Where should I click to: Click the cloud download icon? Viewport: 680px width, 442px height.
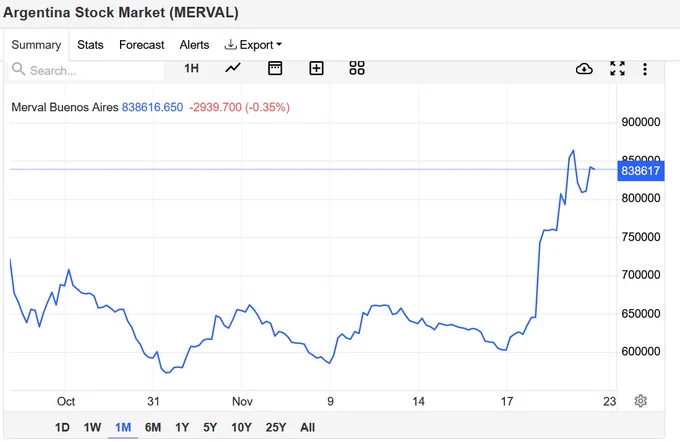click(x=584, y=69)
